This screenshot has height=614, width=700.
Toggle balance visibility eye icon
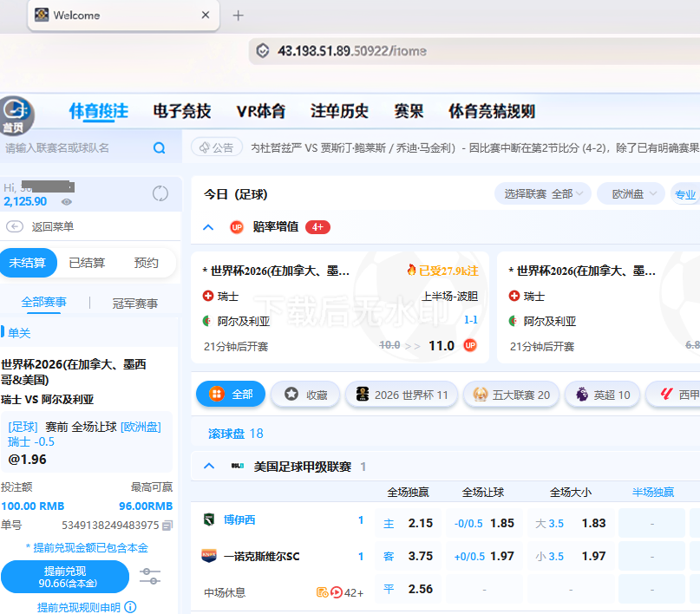pos(67,202)
